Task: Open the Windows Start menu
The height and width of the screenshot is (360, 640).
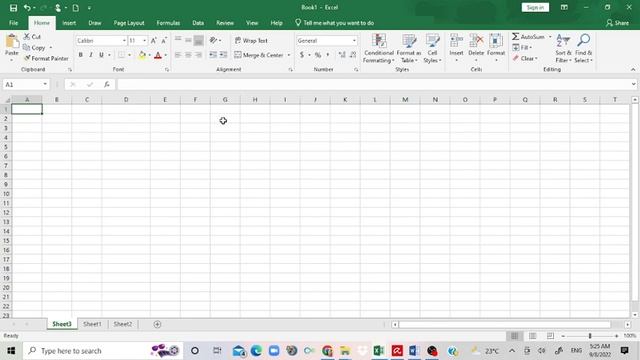Action: [x=11, y=351]
